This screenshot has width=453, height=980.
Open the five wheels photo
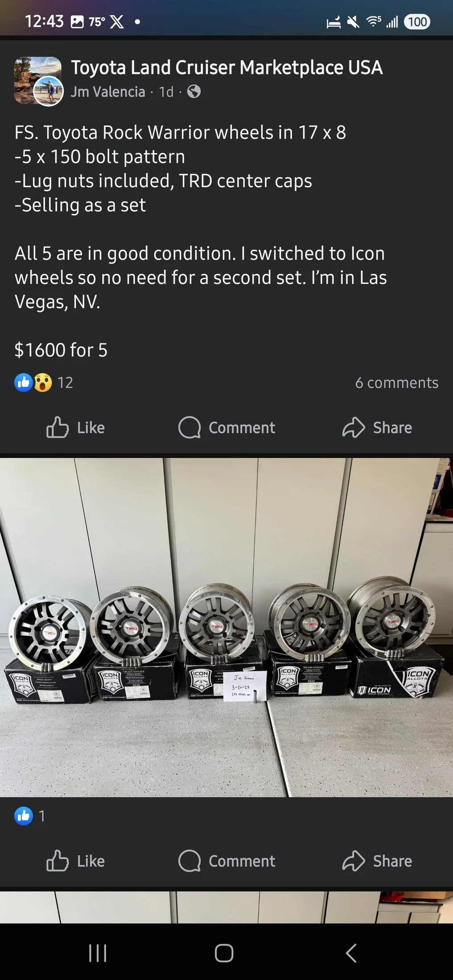click(226, 627)
